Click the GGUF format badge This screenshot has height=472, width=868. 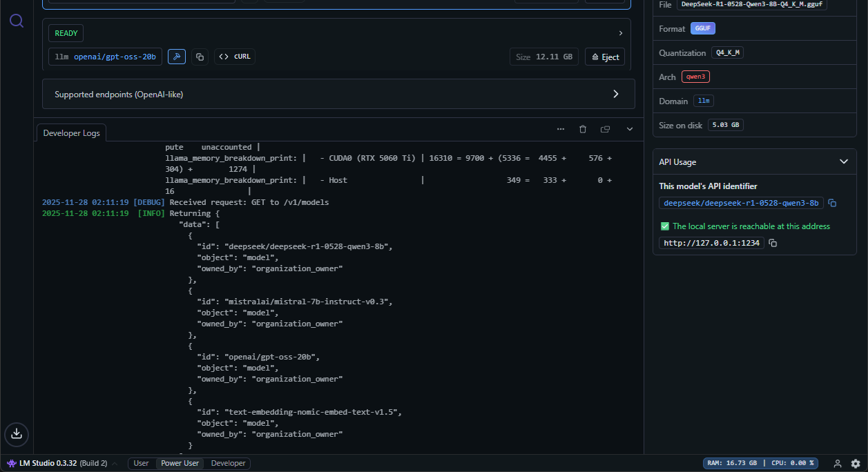(x=703, y=29)
